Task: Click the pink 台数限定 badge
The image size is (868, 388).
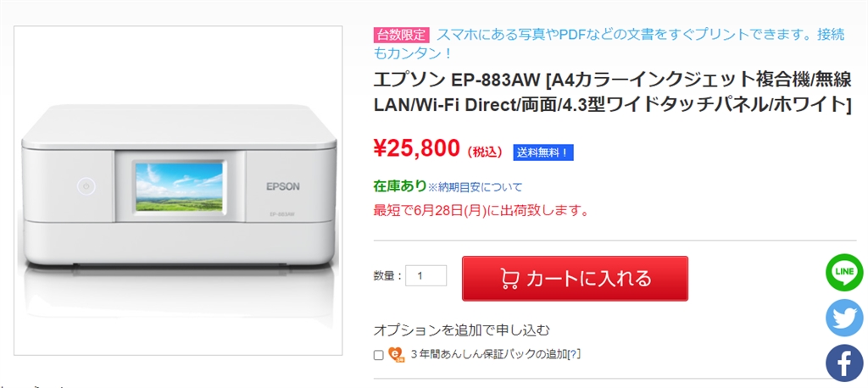Action: [402, 35]
